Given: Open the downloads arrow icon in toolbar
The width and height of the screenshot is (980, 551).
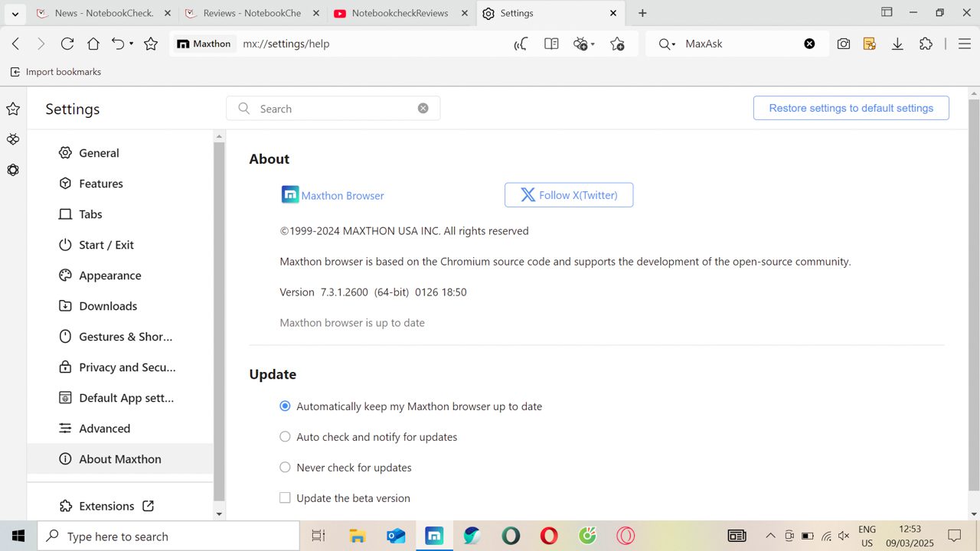Looking at the screenshot, I should [x=897, y=44].
